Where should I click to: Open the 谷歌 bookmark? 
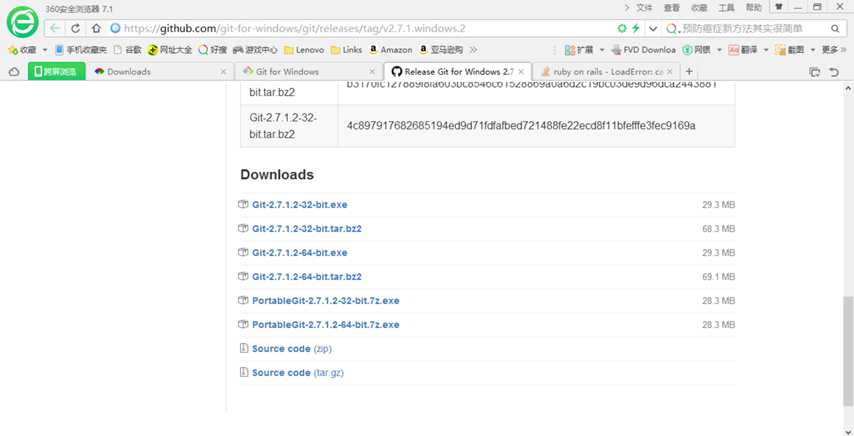127,50
